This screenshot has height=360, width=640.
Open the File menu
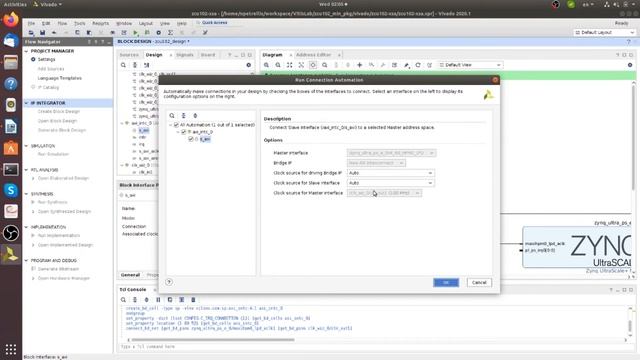(31, 23)
